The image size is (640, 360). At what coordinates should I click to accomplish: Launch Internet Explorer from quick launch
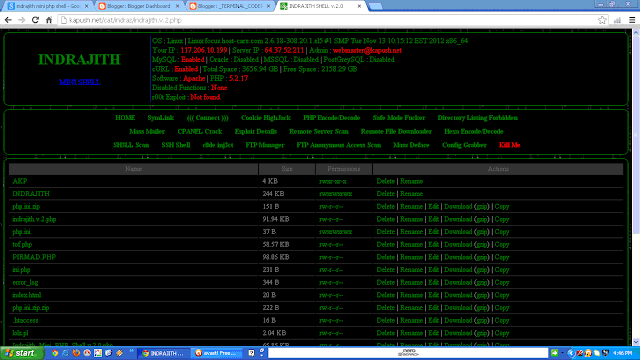coord(65,353)
